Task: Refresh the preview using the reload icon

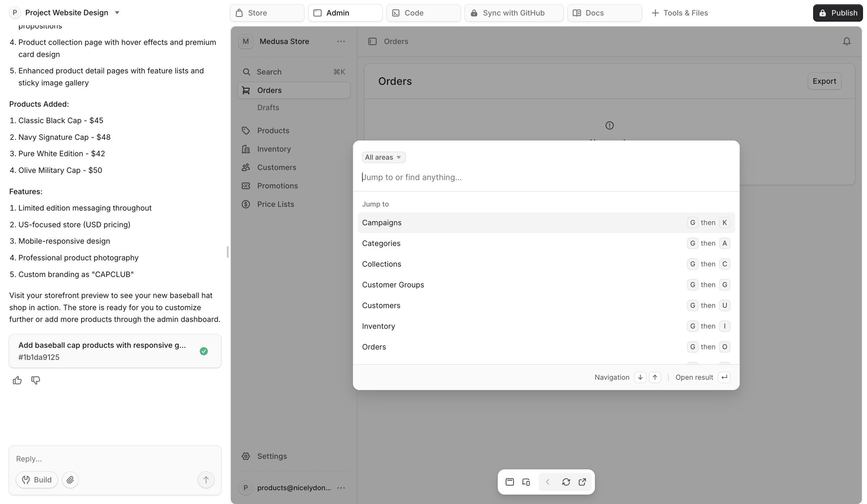Action: [566, 482]
